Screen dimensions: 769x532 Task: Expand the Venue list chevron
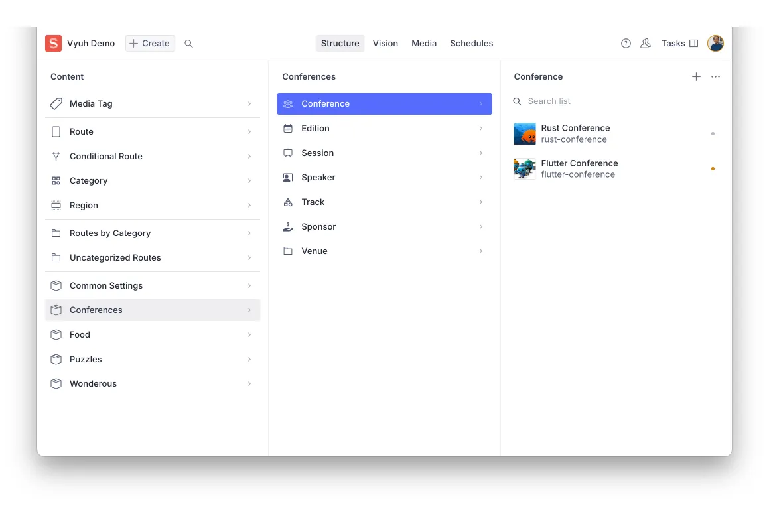point(480,251)
